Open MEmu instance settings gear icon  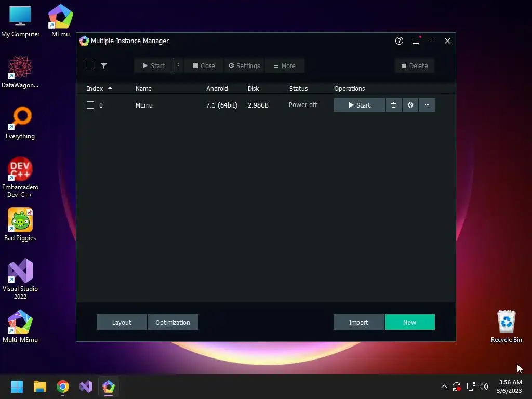[410, 105]
